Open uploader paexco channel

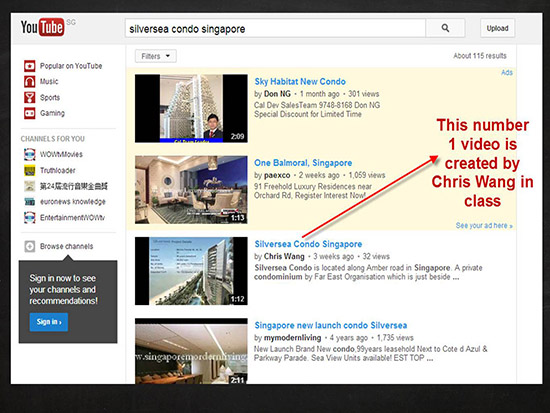click(x=277, y=175)
